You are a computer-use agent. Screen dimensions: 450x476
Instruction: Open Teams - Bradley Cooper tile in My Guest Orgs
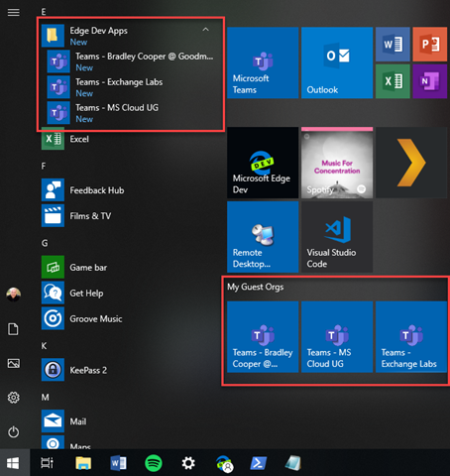263,337
